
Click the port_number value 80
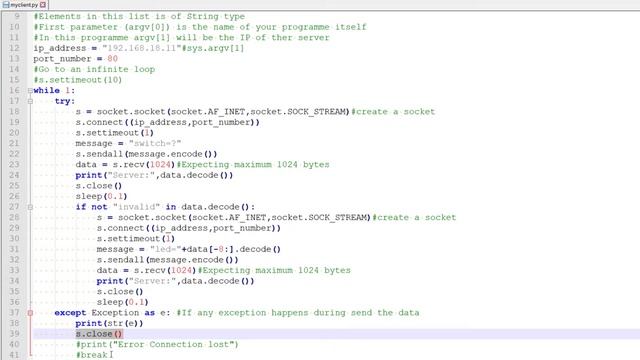coord(113,59)
